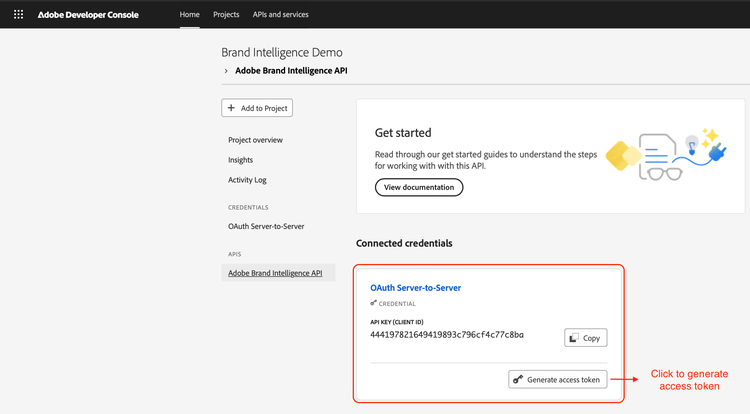Open the OAuth Server-to-Server credential link
Image resolution: width=750 pixels, height=414 pixels.
416,288
